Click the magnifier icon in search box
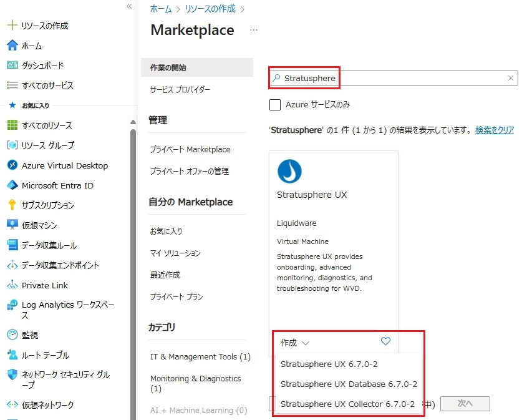This screenshot has width=522, height=420. pyautogui.click(x=276, y=78)
